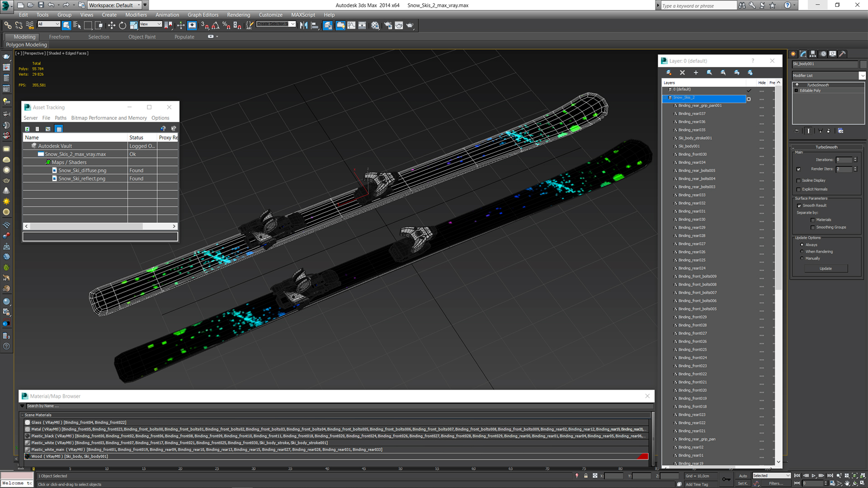Image resolution: width=868 pixels, height=488 pixels.
Task: Expand the Editable Poly stack entry
Action: tap(796, 90)
